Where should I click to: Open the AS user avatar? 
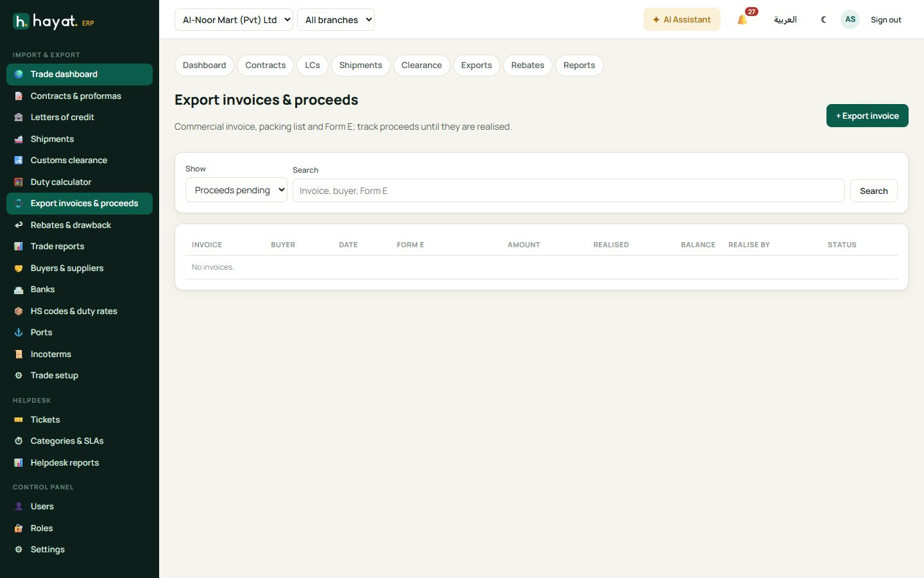click(850, 19)
